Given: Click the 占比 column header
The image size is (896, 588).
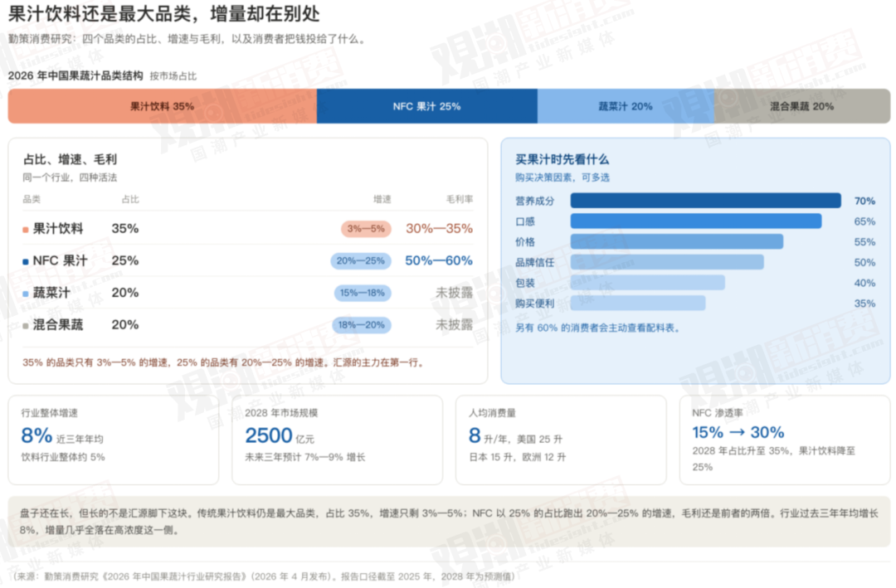Looking at the screenshot, I should click(x=130, y=199).
